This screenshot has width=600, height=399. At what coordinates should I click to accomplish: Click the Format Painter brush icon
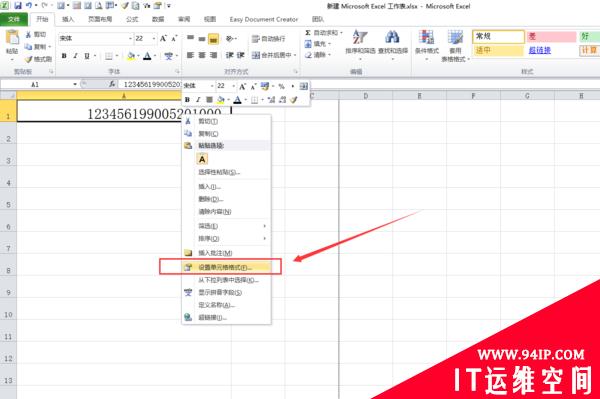[28, 59]
